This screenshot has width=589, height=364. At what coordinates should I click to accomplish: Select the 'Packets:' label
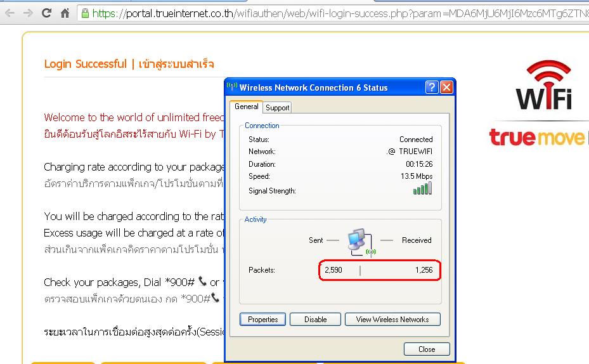(x=261, y=270)
